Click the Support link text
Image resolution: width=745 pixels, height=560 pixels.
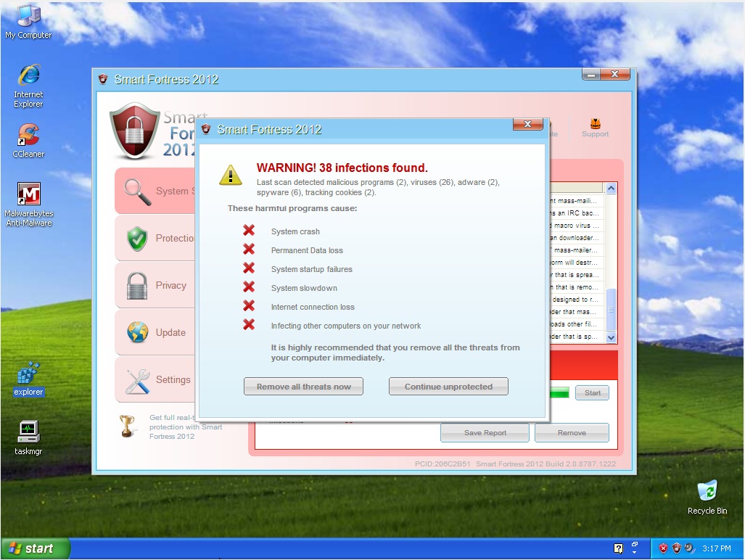coord(595,134)
